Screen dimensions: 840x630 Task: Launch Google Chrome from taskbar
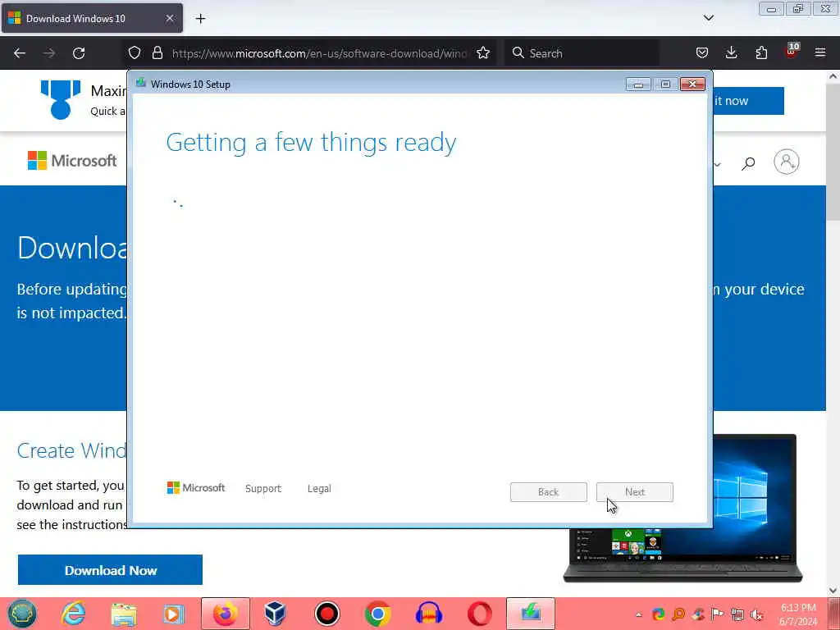(x=377, y=614)
